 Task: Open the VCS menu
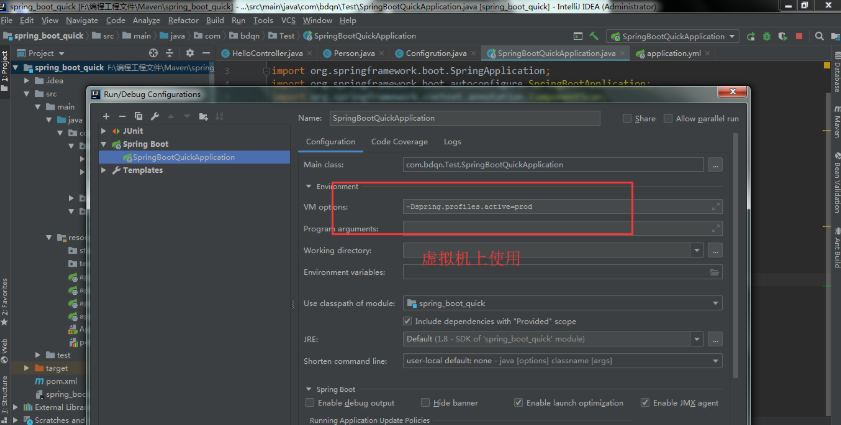pos(289,20)
